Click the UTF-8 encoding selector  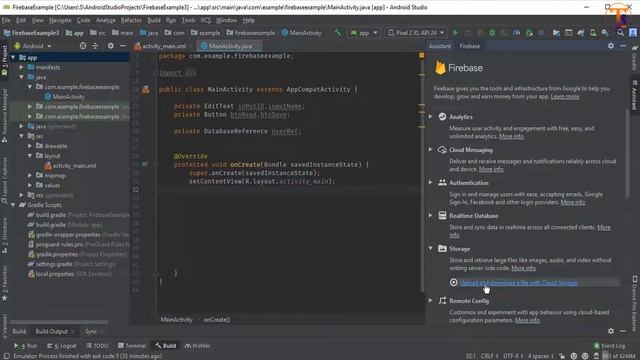512,356
